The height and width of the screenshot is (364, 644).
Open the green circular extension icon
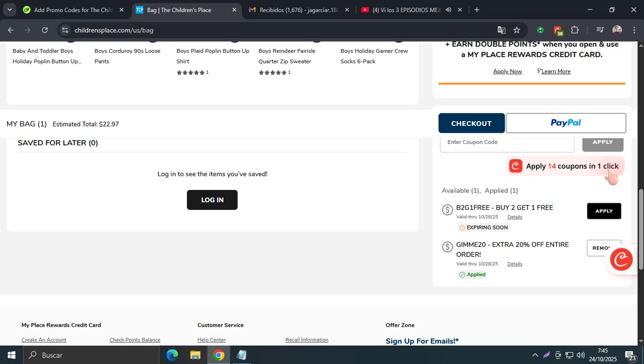click(541, 30)
